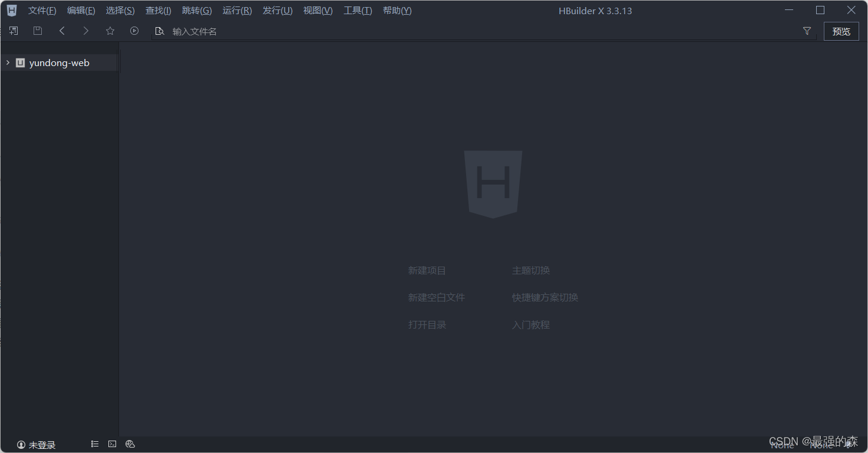Open the terminal icon in status bar
The height and width of the screenshot is (453, 868).
[113, 444]
